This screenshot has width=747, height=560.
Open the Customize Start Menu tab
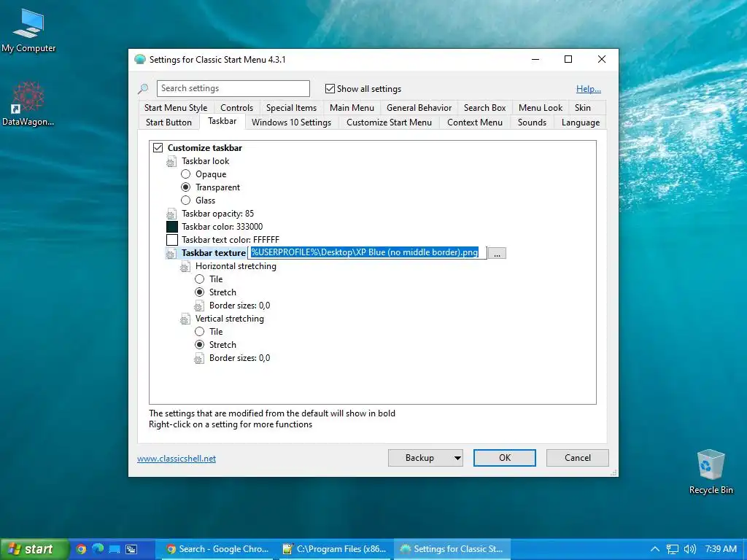tap(390, 122)
